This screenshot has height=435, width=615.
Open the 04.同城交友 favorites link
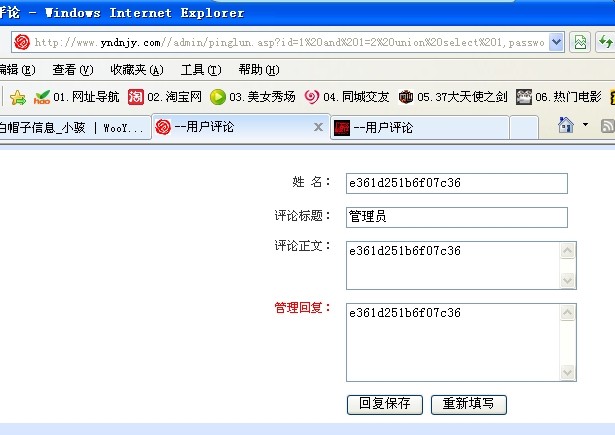pyautogui.click(x=347, y=97)
